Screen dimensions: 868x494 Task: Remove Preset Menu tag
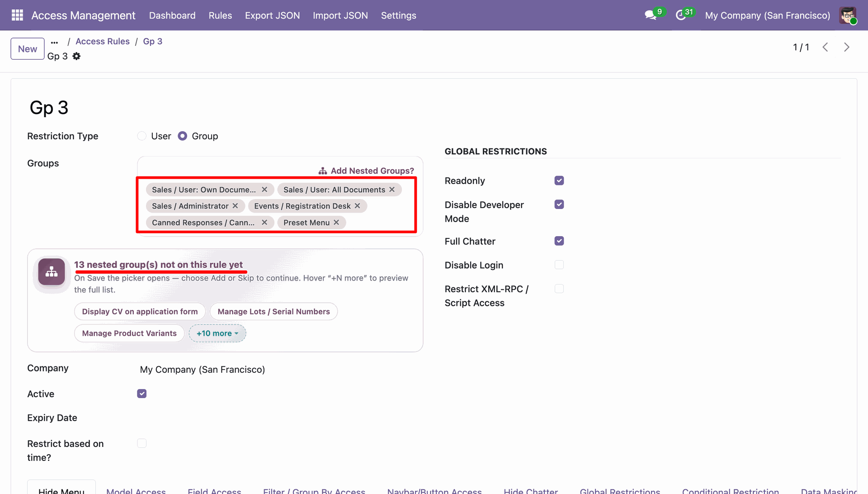pyautogui.click(x=336, y=223)
